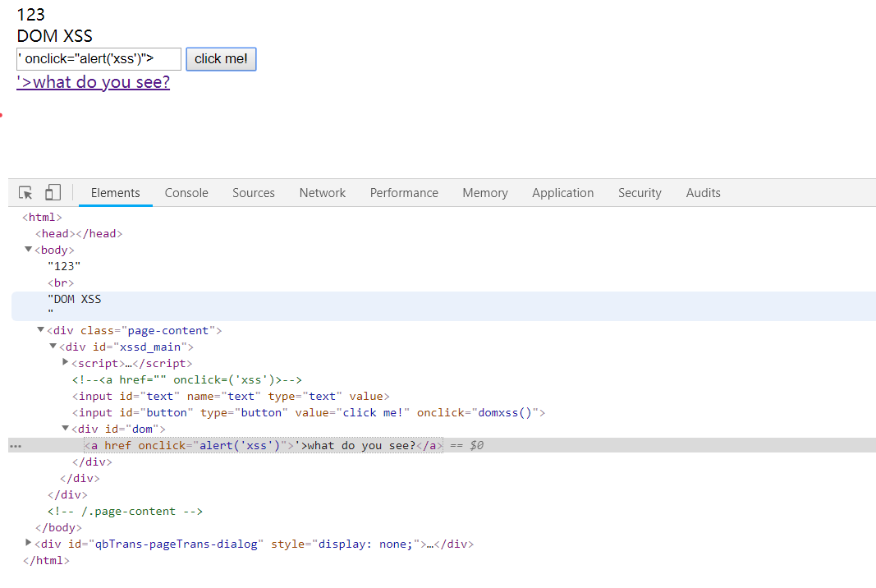Select the br element row
The height and width of the screenshot is (588, 876).
tap(60, 283)
